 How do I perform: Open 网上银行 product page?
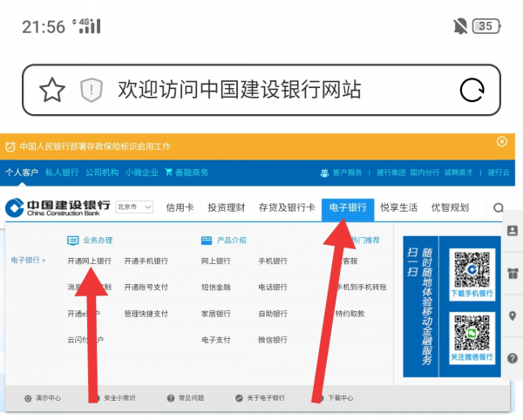click(215, 261)
